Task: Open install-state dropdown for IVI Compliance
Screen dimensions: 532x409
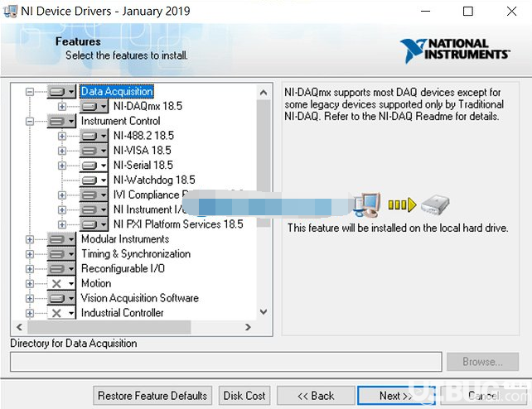Action: point(94,195)
